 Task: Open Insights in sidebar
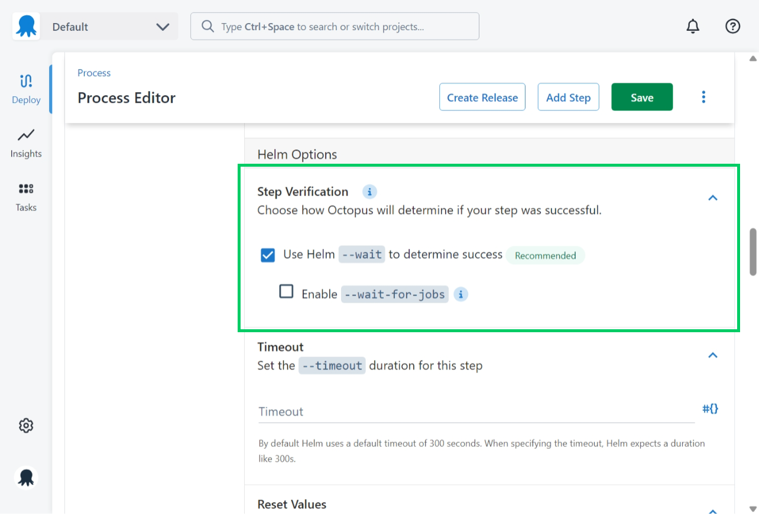(26, 144)
